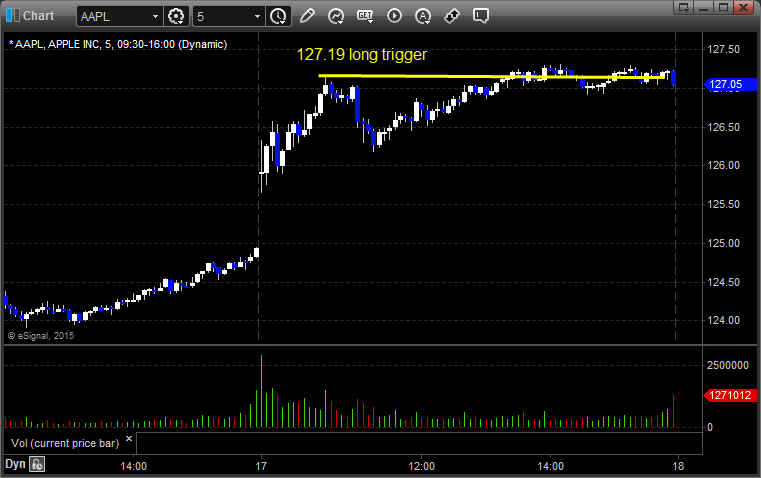Image resolution: width=761 pixels, height=478 pixels.
Task: Click the 125.50 price axis label
Action: pyautogui.click(x=723, y=204)
